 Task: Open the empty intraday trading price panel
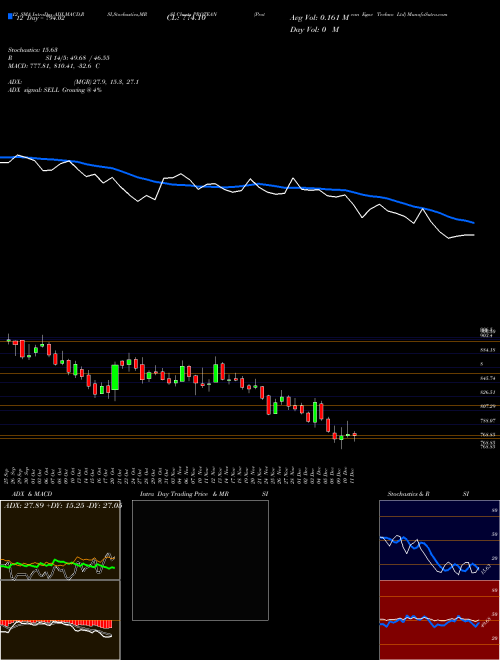click(200, 560)
